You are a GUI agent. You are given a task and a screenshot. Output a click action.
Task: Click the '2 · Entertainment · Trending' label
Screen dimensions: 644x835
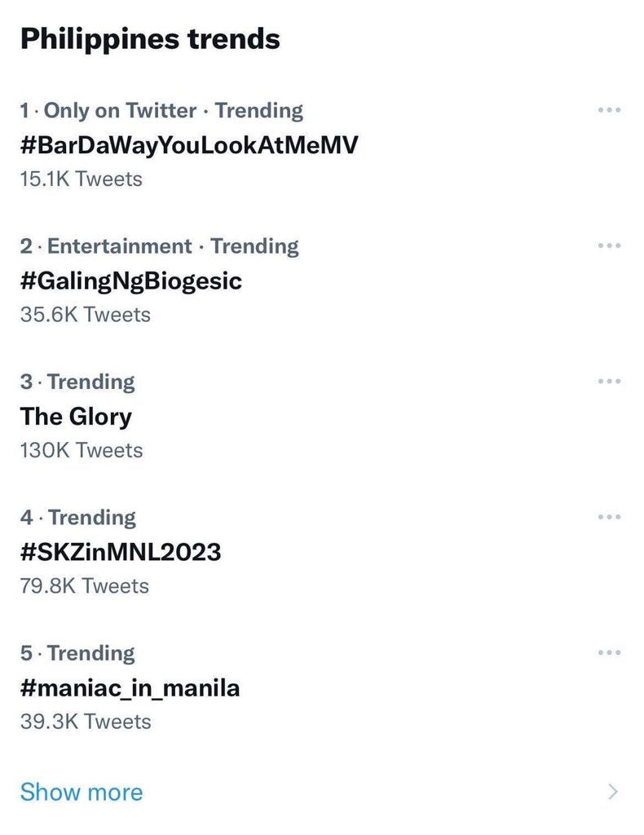tap(159, 245)
